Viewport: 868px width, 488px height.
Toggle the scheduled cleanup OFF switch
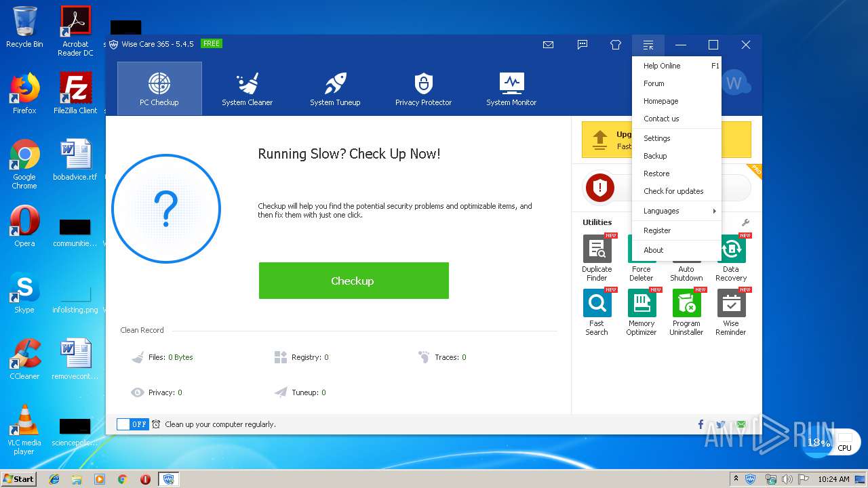(x=132, y=424)
